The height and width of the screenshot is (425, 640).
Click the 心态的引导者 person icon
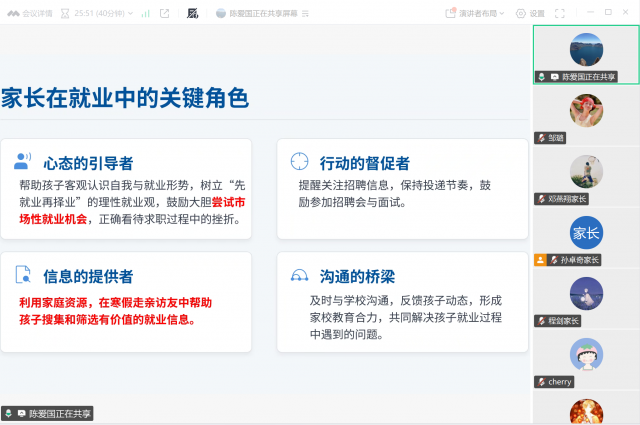(x=23, y=161)
